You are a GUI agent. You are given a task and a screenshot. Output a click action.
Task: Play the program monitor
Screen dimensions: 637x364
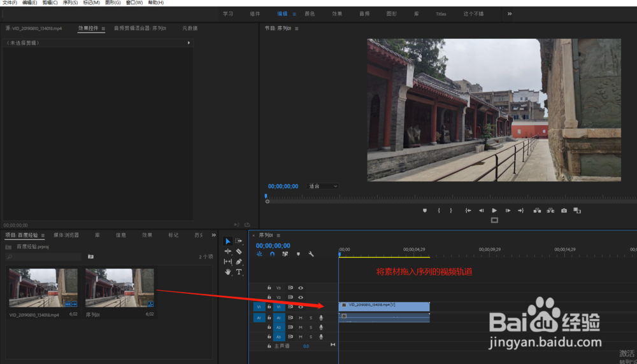tap(494, 211)
